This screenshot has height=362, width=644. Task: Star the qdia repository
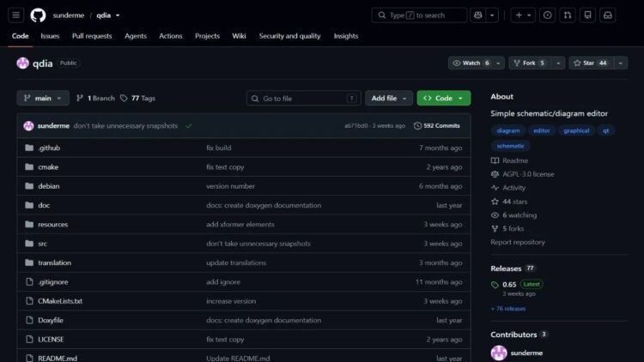(x=591, y=63)
